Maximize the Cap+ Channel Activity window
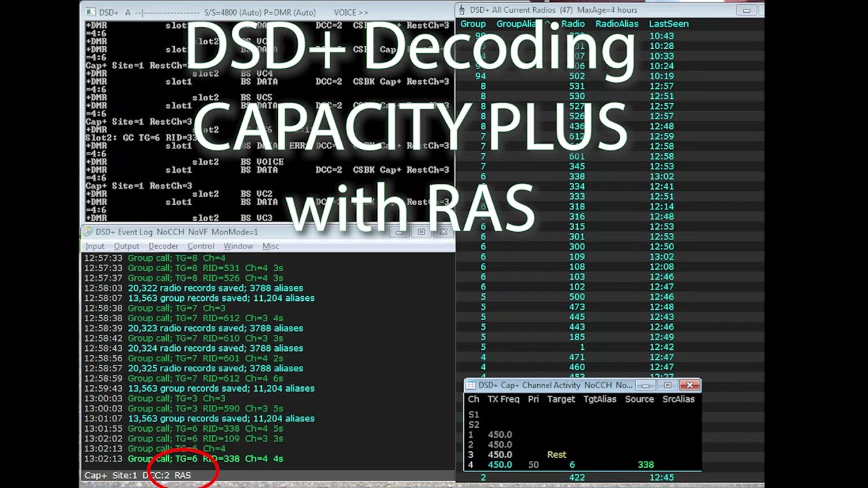Screen dimensions: 868x488 coord(667,385)
